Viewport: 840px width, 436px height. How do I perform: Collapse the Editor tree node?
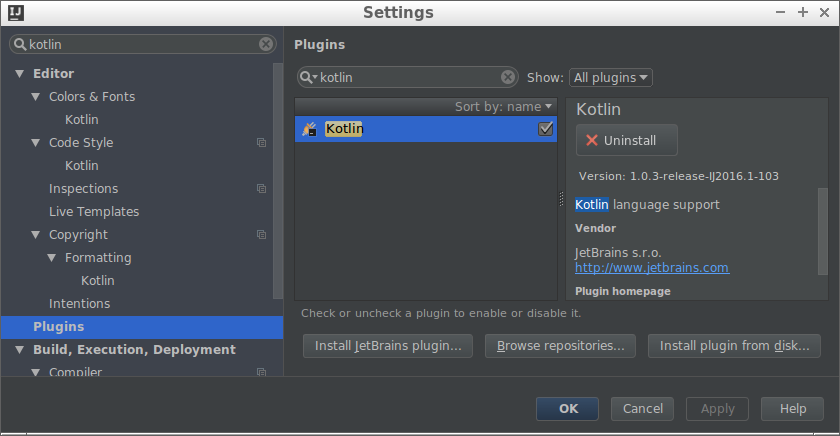click(19, 74)
